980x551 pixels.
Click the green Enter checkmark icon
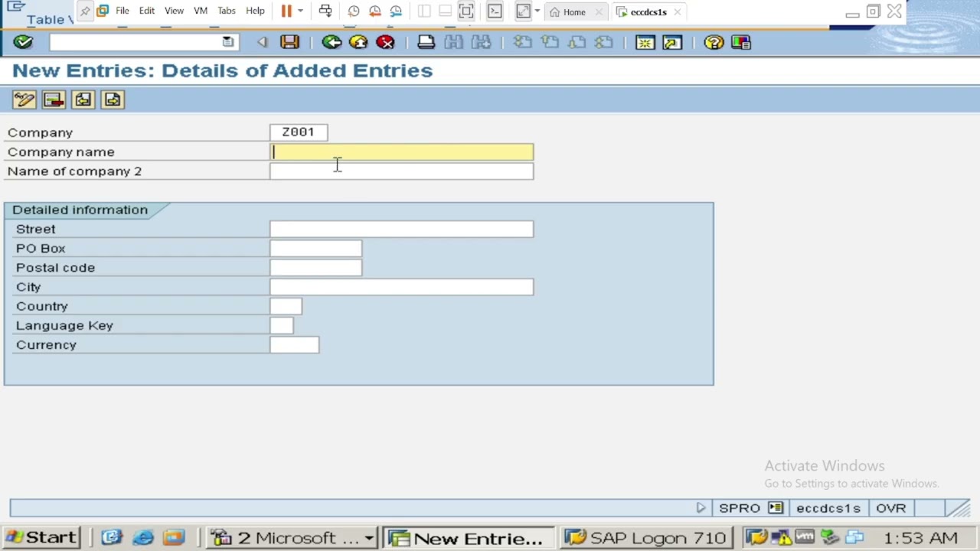(23, 42)
